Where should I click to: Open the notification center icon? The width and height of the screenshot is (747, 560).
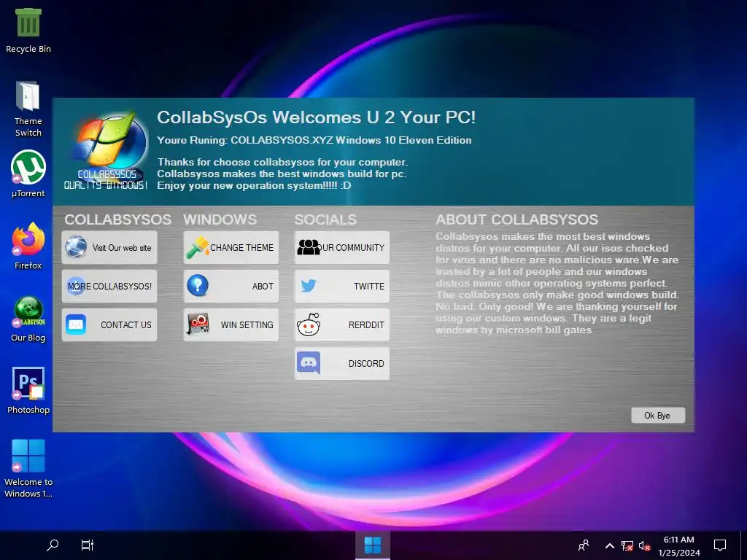pos(720,545)
